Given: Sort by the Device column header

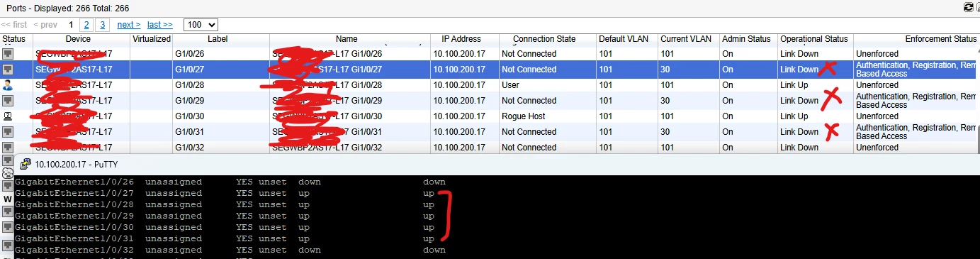Looking at the screenshot, I should click(x=78, y=39).
